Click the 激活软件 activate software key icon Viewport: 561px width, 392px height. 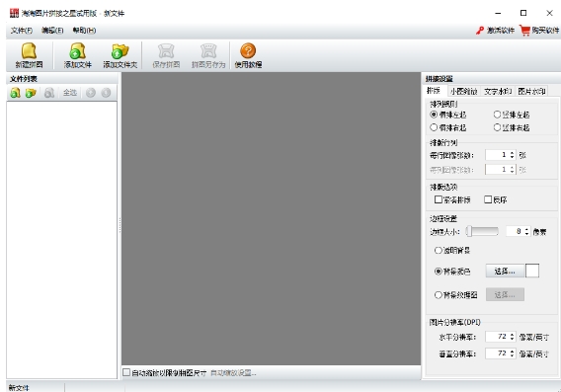pos(480,31)
